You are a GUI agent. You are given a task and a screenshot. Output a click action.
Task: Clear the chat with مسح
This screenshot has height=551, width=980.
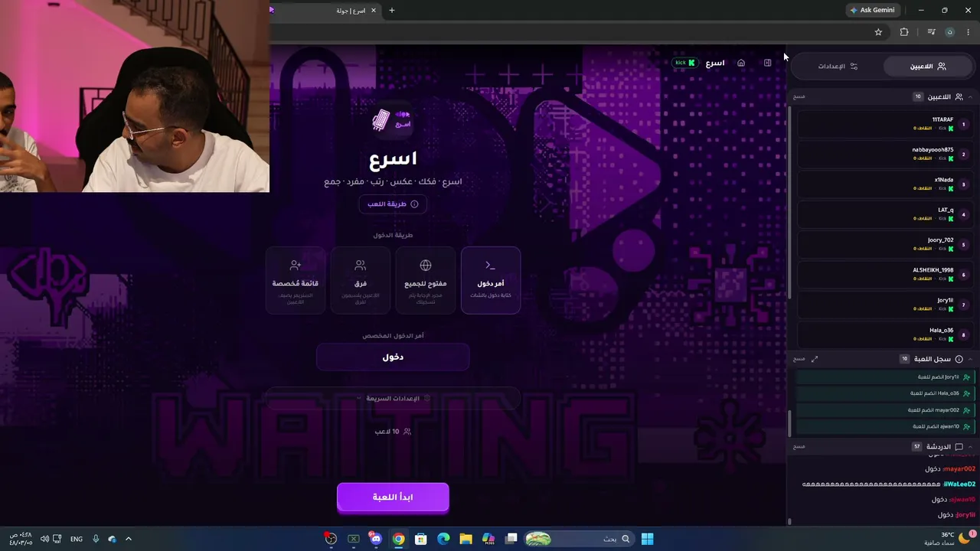click(799, 447)
